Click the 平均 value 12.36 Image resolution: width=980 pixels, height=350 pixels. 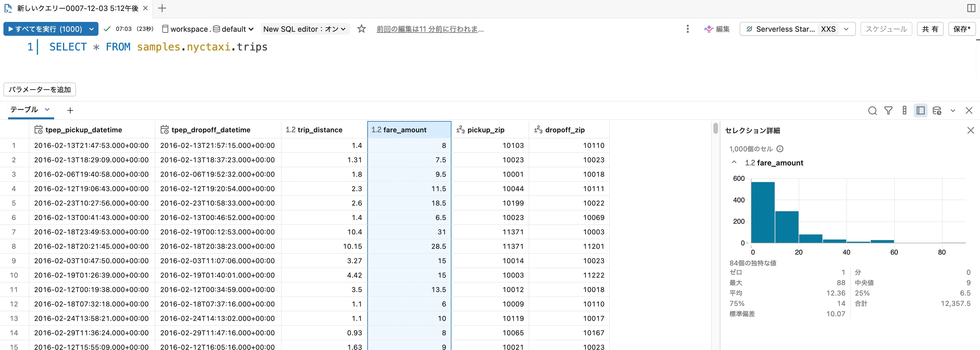[x=835, y=293]
